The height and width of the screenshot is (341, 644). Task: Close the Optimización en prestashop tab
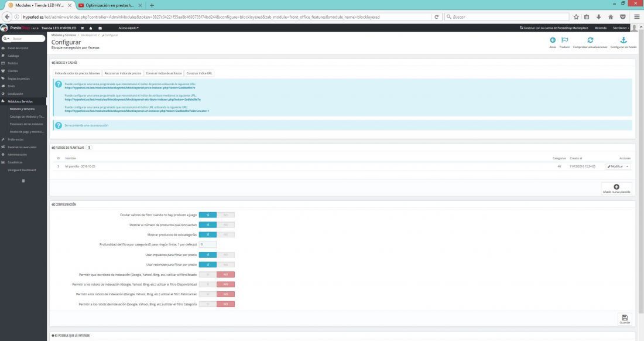[x=140, y=5]
